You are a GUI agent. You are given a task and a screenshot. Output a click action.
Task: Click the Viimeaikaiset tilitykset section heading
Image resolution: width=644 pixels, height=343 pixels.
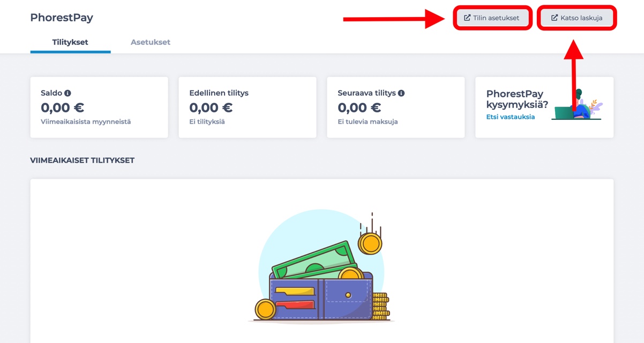click(83, 161)
